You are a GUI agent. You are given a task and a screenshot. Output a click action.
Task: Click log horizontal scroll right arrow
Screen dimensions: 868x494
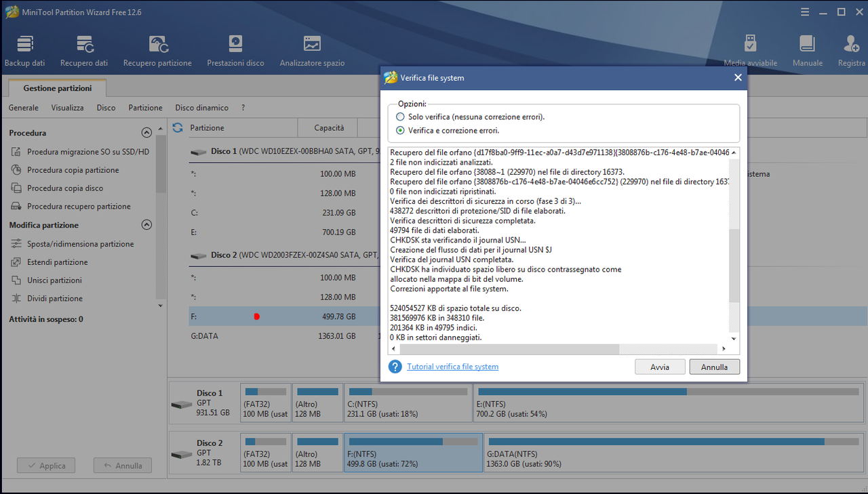(724, 349)
